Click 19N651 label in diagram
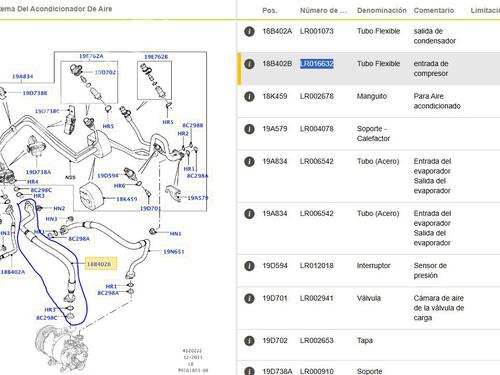500x375 pixels. click(x=174, y=252)
